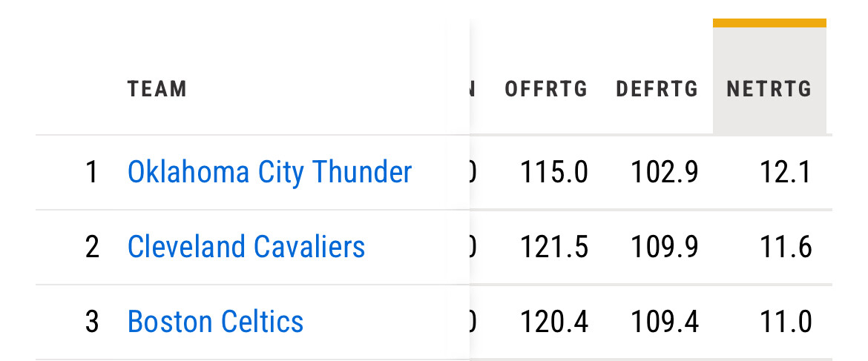Select Celtics' 11.0 net rating cell
Image resolution: width=868 pixels, height=361 pixels.
point(786,322)
